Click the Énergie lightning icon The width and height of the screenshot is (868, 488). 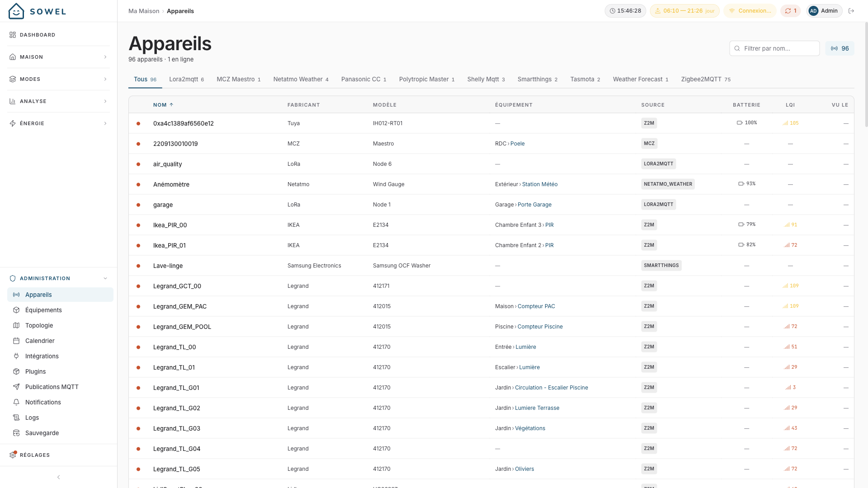tap(13, 123)
